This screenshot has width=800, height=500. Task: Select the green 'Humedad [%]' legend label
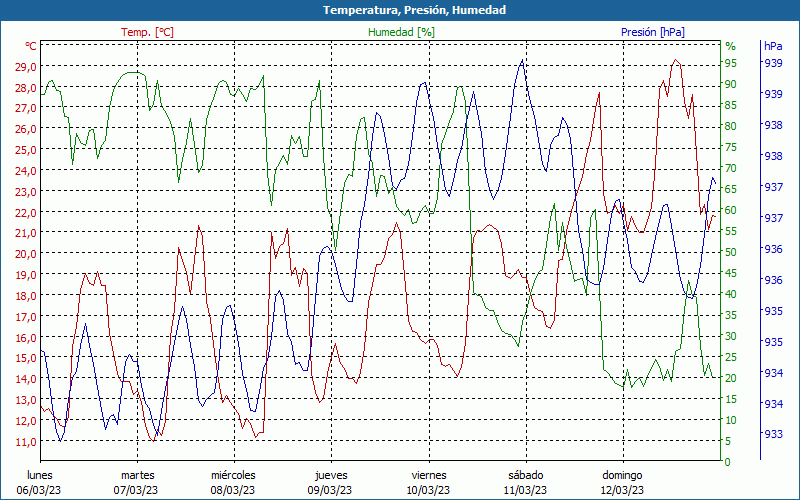click(402, 32)
